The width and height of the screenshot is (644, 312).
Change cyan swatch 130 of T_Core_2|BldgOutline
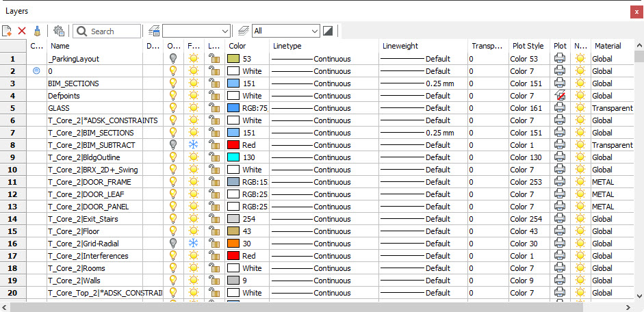pyautogui.click(x=233, y=157)
